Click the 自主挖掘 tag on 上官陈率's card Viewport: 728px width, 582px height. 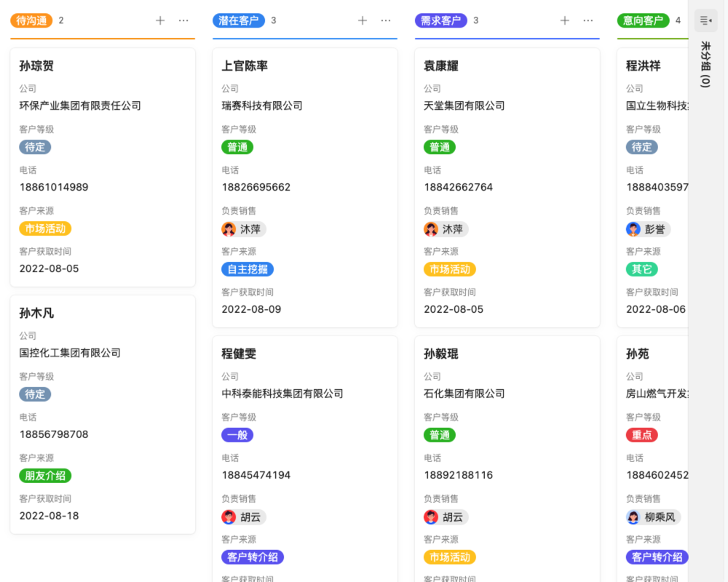(x=247, y=269)
